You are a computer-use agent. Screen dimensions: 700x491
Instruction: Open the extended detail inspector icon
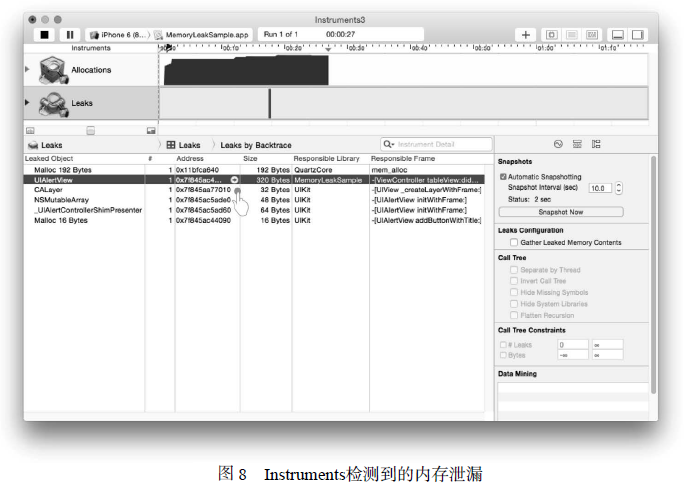[595, 145]
